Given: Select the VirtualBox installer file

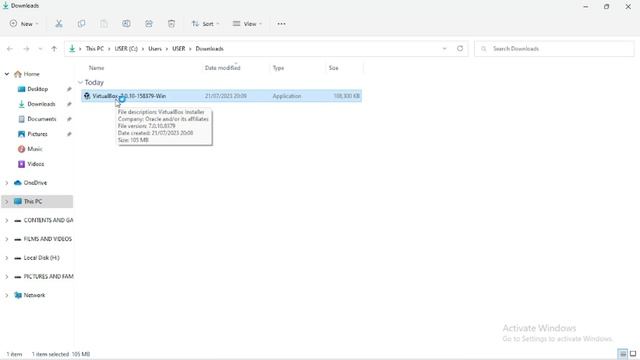Looking at the screenshot, I should pos(222,96).
